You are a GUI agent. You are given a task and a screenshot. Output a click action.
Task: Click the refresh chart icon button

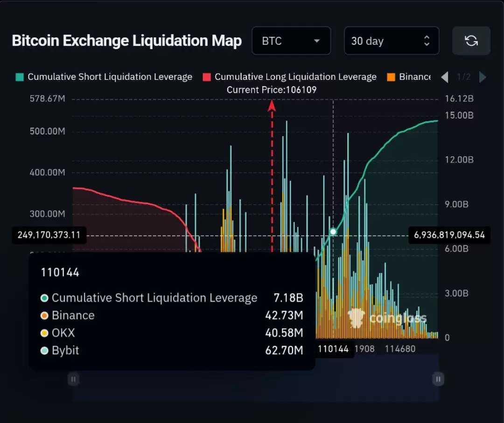point(471,41)
